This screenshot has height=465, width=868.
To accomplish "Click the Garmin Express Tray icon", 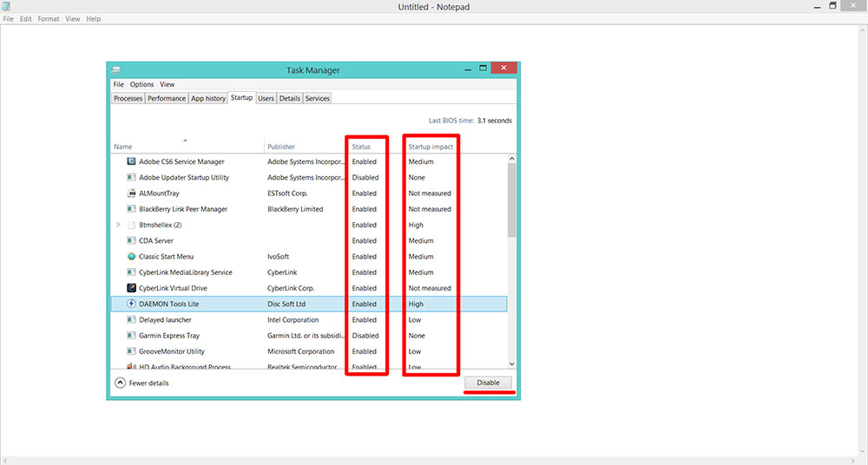I will point(131,335).
